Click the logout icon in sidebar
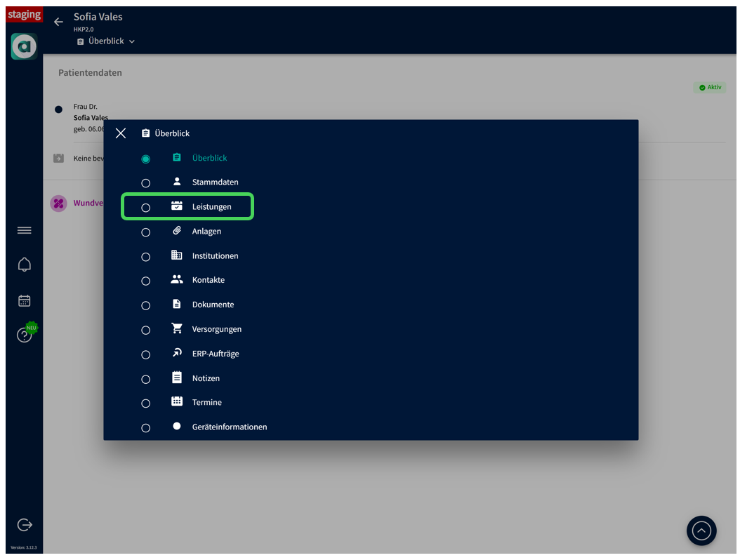Screen dimensions: 740x560 coord(25,525)
